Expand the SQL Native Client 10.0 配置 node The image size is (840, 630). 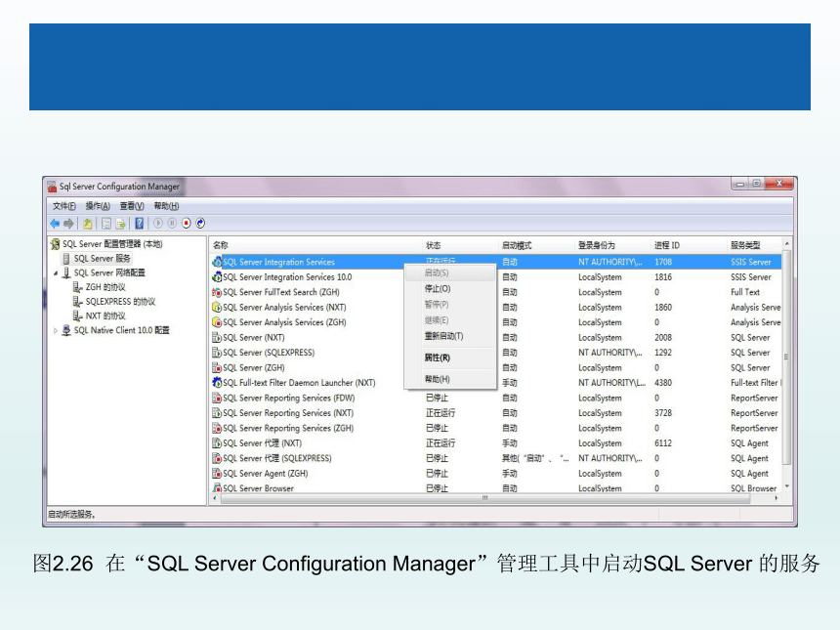[x=55, y=330]
